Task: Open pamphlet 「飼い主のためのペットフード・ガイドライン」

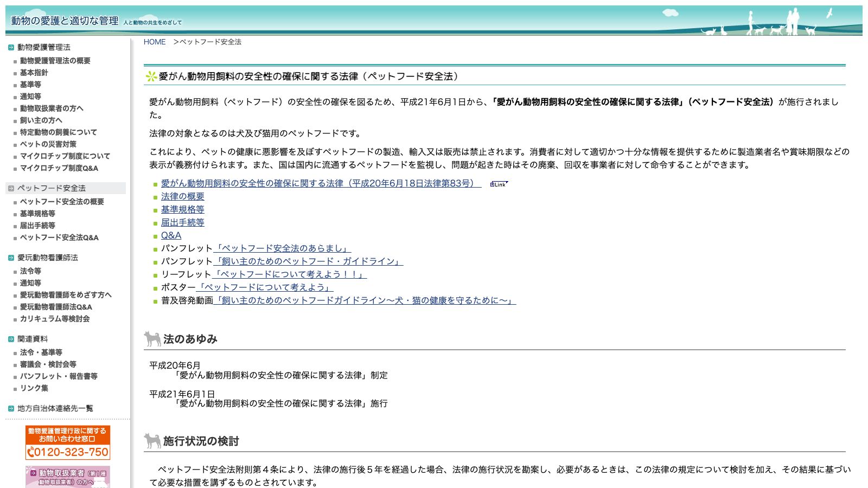Action: pos(308,261)
